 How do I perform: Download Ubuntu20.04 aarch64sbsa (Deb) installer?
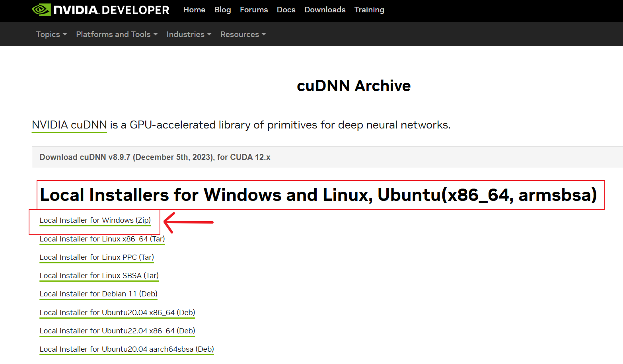(127, 349)
